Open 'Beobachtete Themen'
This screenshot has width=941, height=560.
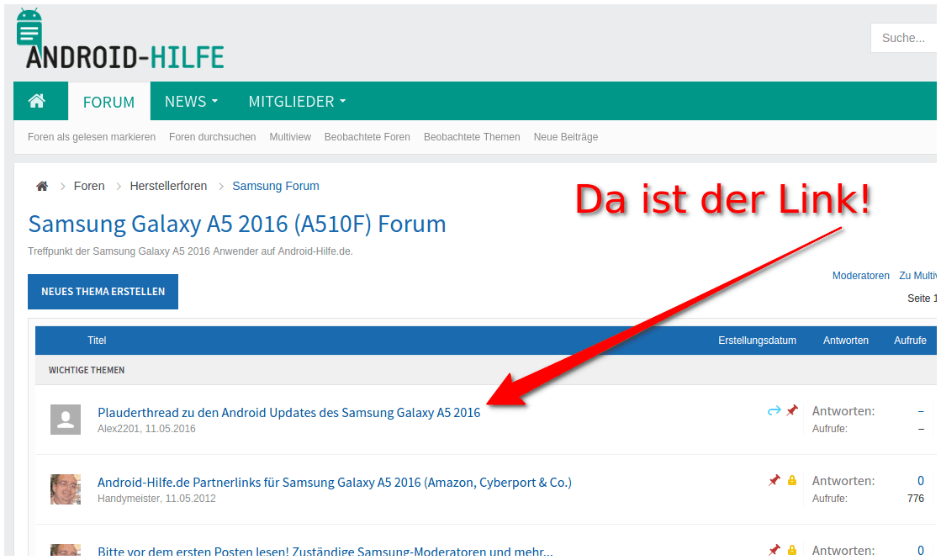[x=472, y=137]
